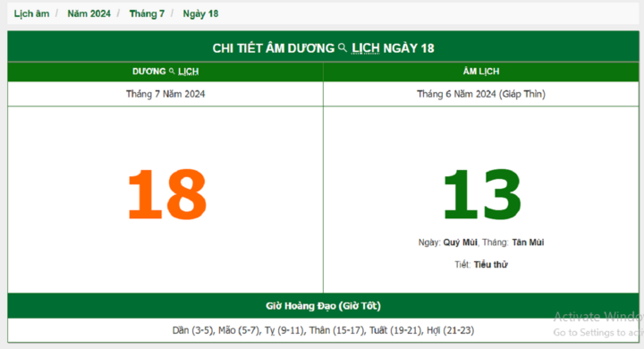Click the 'LỊCH' link in 'CHI TIẾT ÂM DƯƠNG' title
This screenshot has width=644, height=349.
click(x=366, y=48)
